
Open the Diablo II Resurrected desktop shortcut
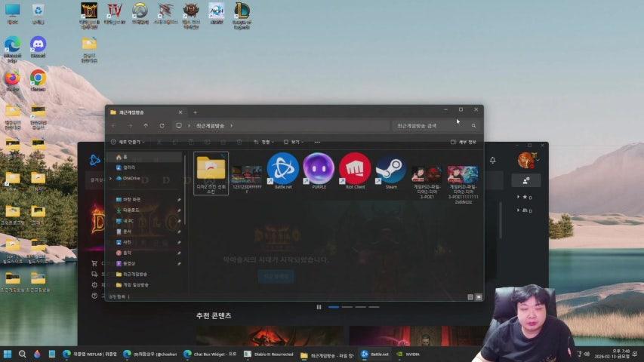click(x=89, y=15)
